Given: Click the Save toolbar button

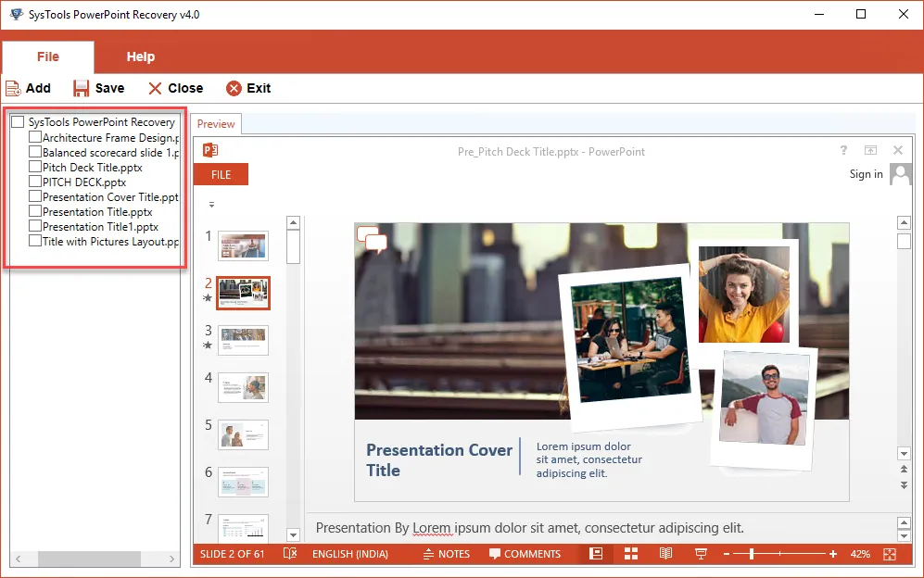Looking at the screenshot, I should 98,88.
